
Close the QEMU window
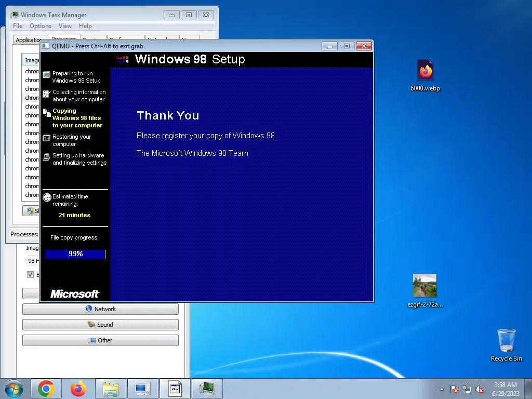tap(364, 46)
